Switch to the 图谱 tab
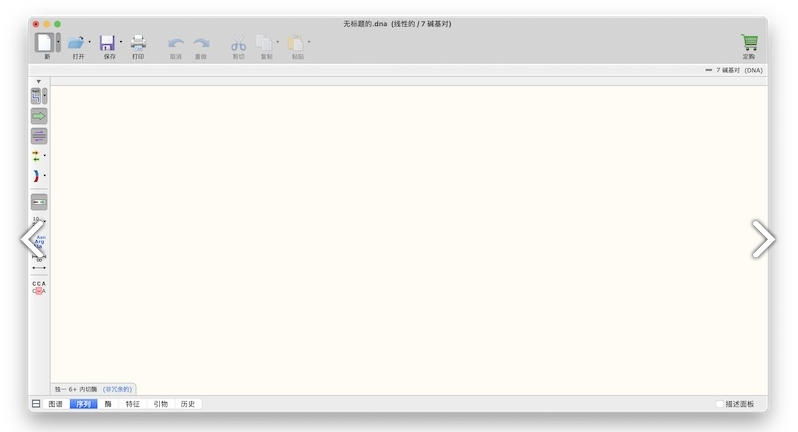798x432 pixels. coord(55,404)
